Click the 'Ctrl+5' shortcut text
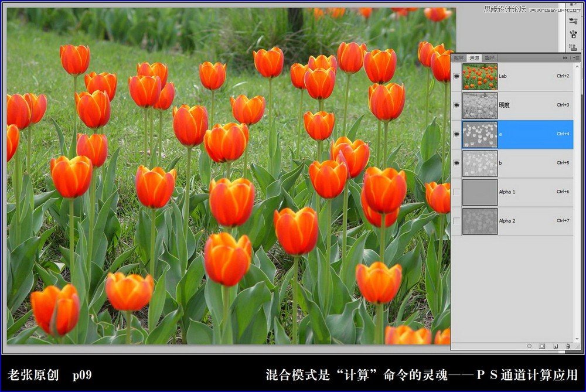Image resolution: width=586 pixels, height=392 pixels. tap(563, 162)
